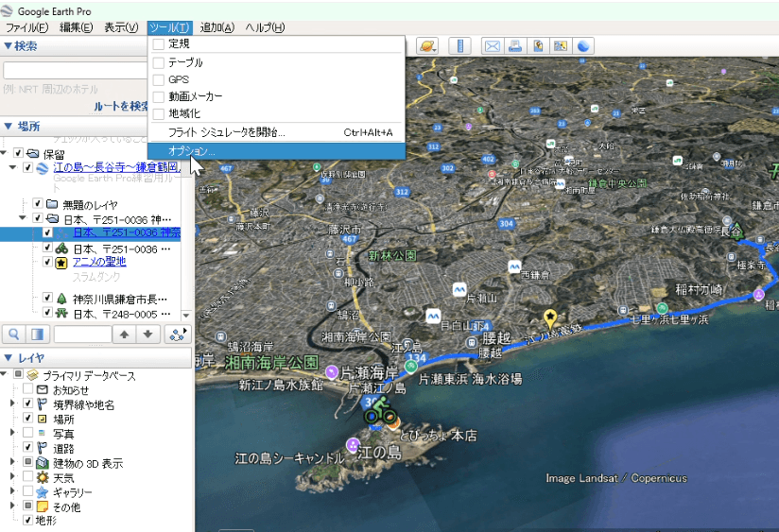Enable the 天気 layer checkbox

pyautogui.click(x=28, y=477)
